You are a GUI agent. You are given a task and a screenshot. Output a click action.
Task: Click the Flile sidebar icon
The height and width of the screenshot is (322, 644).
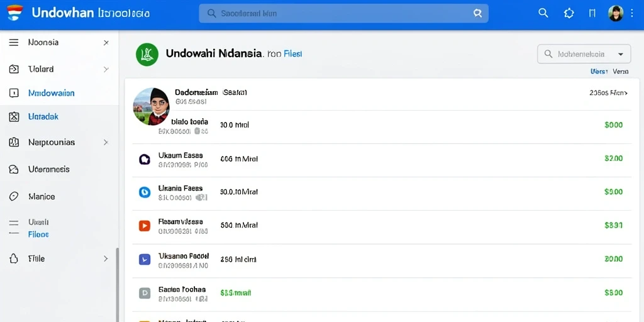[x=14, y=258]
